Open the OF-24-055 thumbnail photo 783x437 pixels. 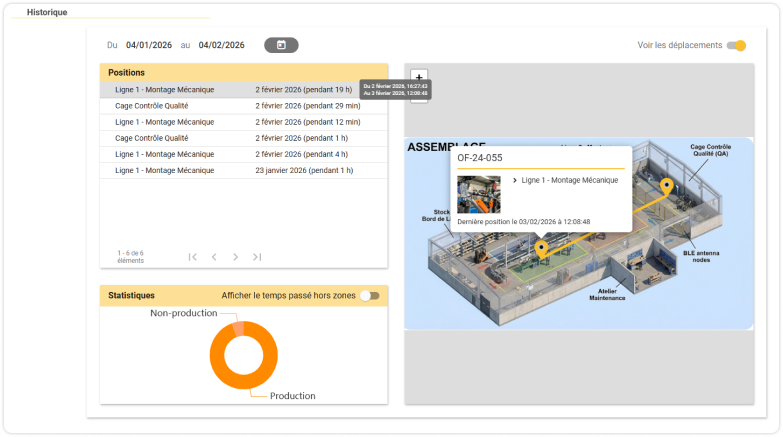click(x=479, y=194)
